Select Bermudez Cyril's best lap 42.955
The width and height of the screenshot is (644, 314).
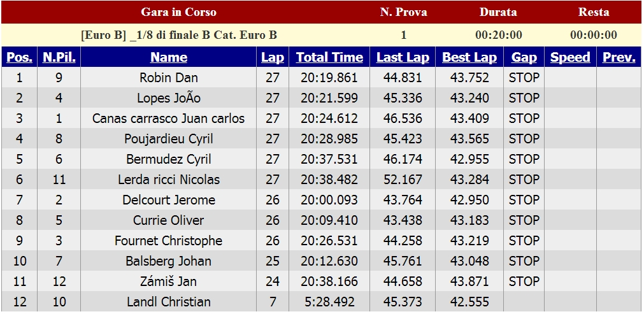click(469, 159)
